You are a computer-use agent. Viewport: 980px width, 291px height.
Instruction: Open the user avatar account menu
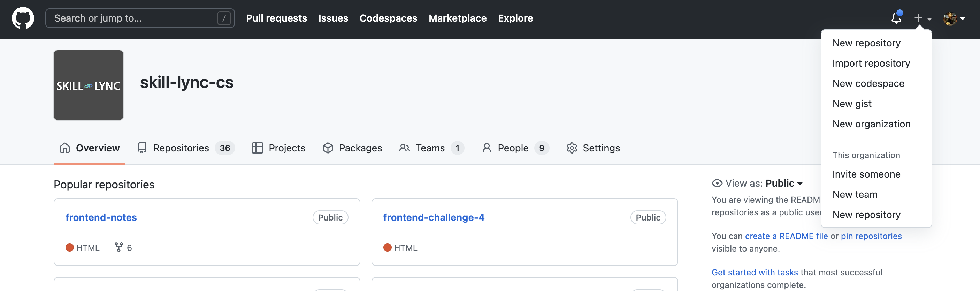point(954,18)
